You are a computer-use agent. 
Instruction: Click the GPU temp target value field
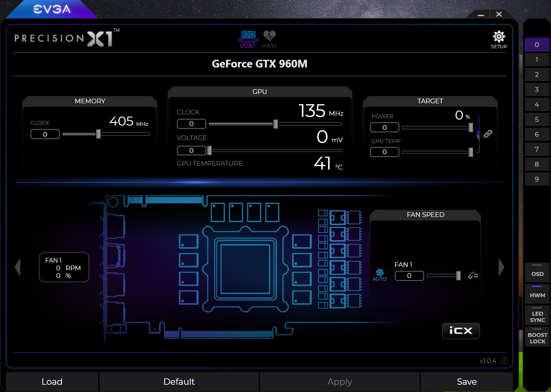point(384,152)
